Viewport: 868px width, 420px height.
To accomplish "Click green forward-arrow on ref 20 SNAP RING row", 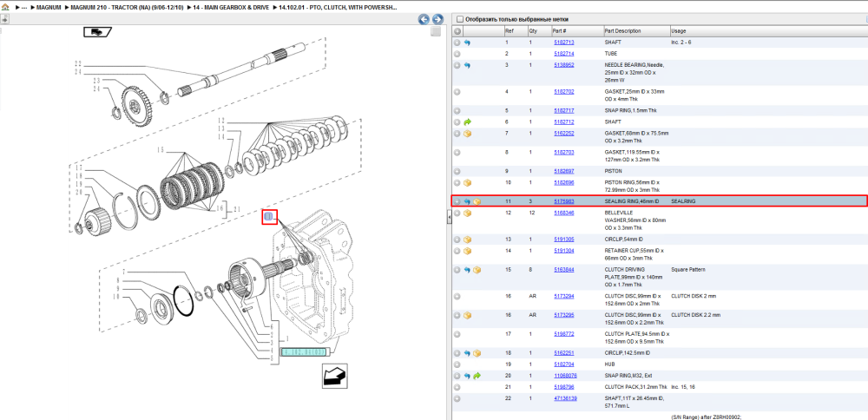I will [477, 376].
